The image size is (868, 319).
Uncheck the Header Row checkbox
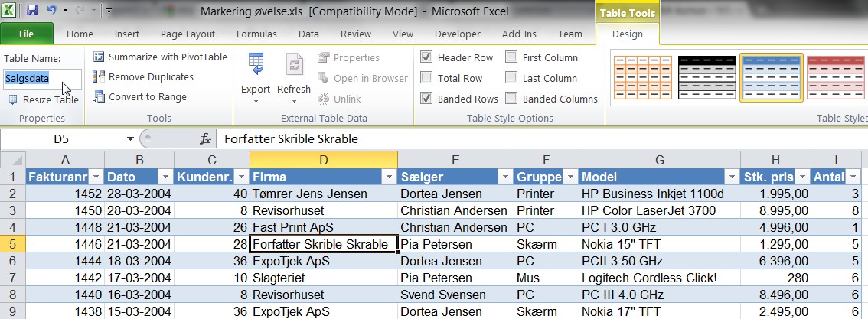click(427, 58)
